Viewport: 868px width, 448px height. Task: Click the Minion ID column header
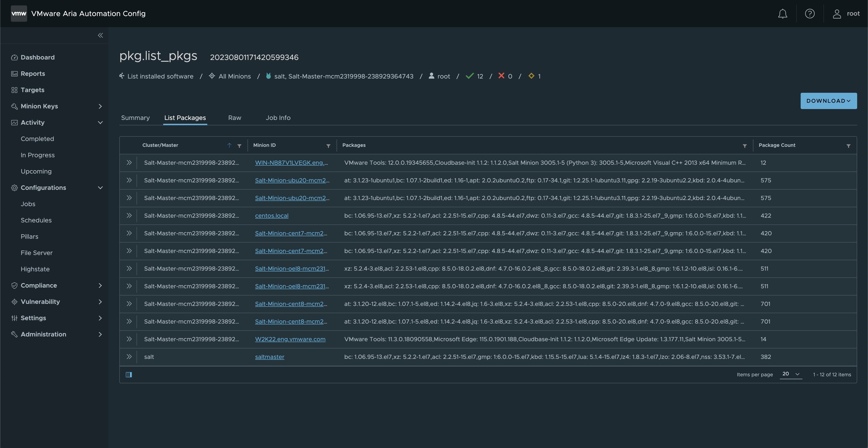(x=264, y=145)
